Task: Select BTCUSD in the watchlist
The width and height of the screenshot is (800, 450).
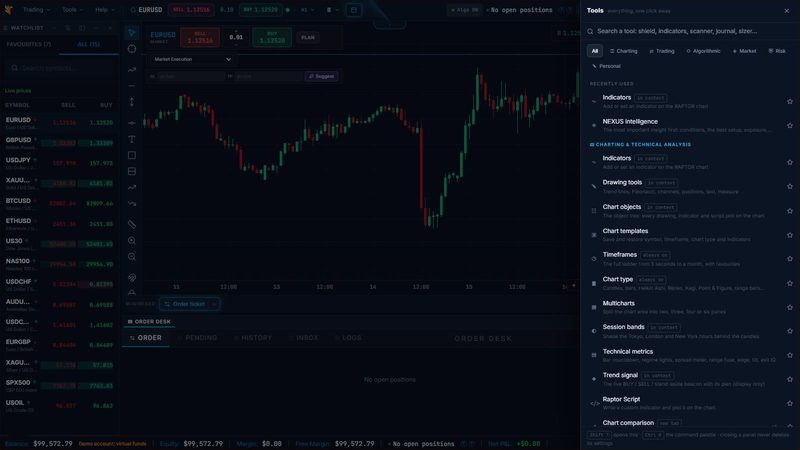Action: [59, 204]
